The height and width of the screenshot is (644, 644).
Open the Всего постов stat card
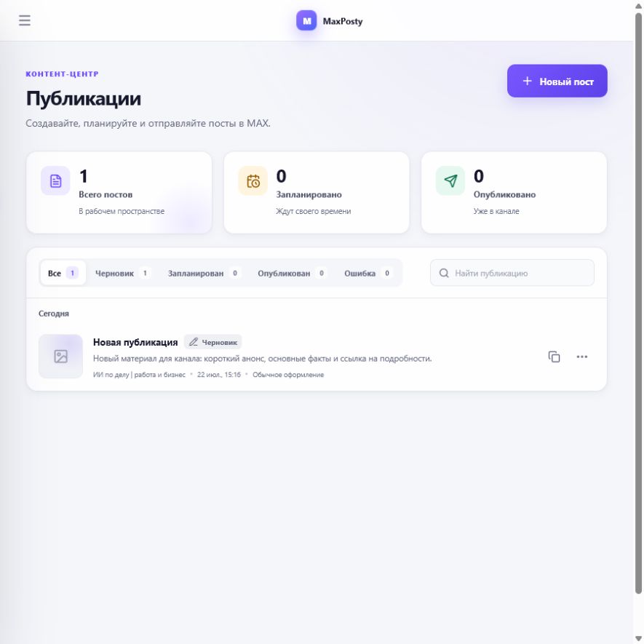coord(119,193)
